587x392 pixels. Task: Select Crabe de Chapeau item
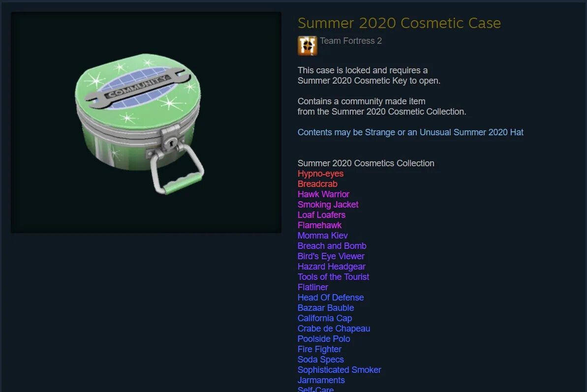(334, 329)
